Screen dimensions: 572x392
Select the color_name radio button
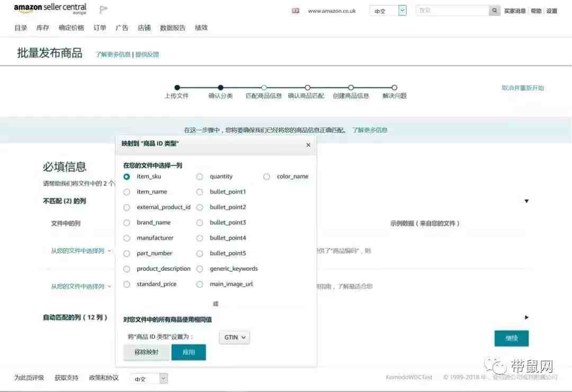click(266, 176)
